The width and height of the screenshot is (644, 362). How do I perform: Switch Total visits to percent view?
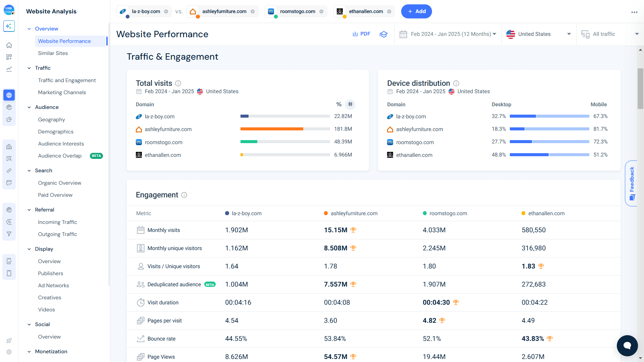tap(339, 104)
